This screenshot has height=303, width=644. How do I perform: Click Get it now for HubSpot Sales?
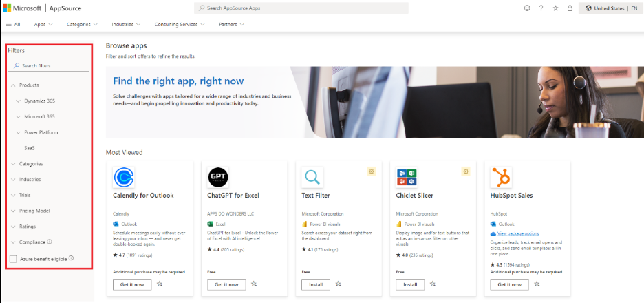pyautogui.click(x=510, y=284)
